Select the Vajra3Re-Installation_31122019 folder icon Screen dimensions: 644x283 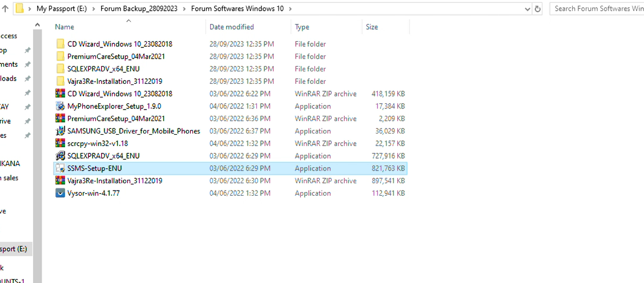click(61, 81)
